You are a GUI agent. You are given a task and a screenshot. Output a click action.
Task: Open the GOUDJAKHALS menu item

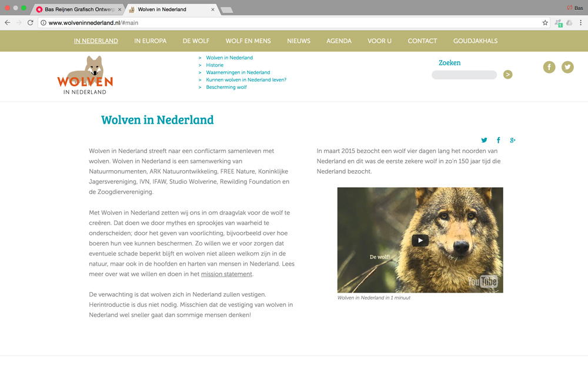click(x=475, y=41)
